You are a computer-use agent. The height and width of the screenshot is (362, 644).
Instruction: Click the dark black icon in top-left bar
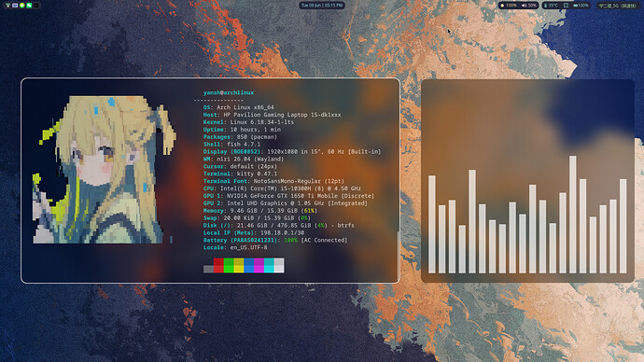36,6
